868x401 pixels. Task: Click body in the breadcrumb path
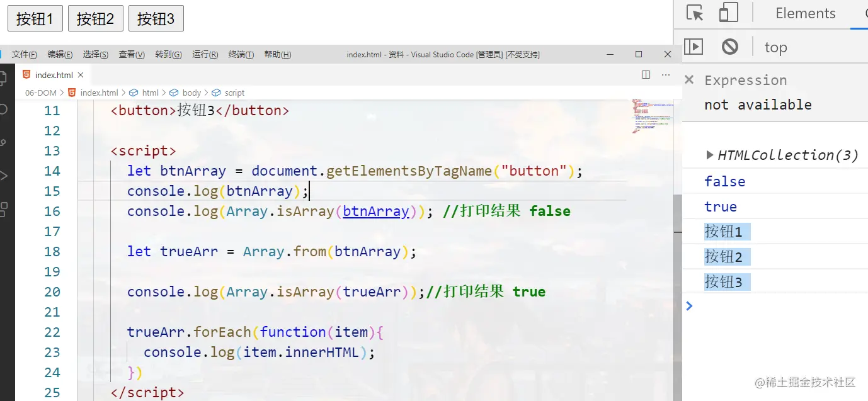(191, 93)
